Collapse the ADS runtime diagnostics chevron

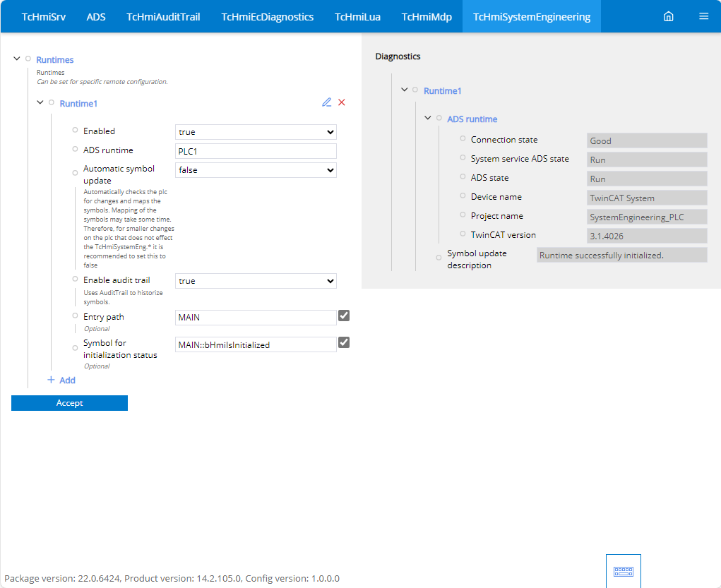[428, 118]
